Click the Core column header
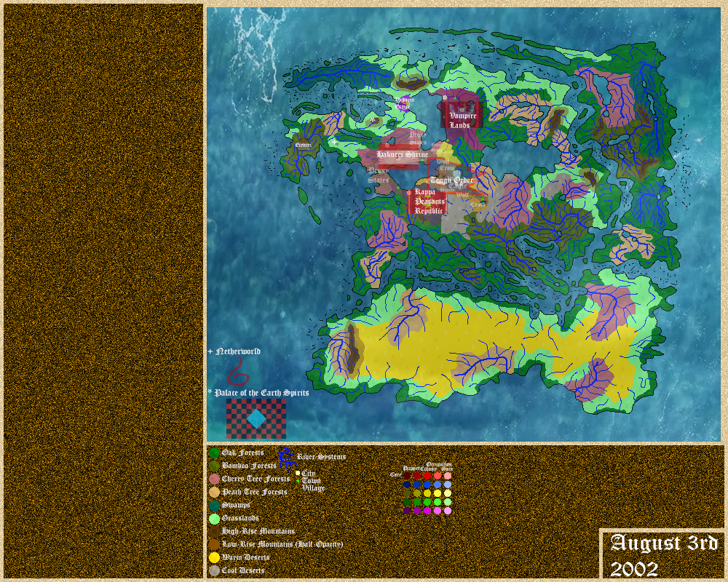Screen dimensions: 728x582 point(395,475)
